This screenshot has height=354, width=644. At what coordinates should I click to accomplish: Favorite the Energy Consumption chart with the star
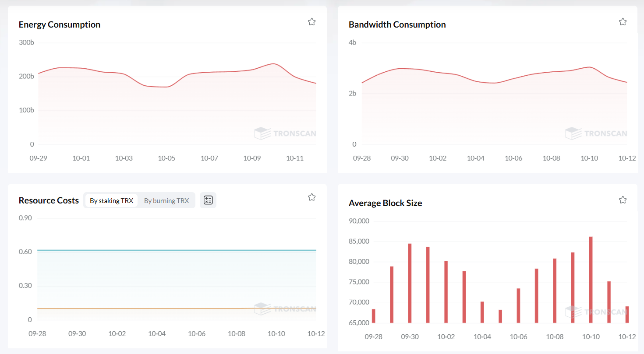311,22
